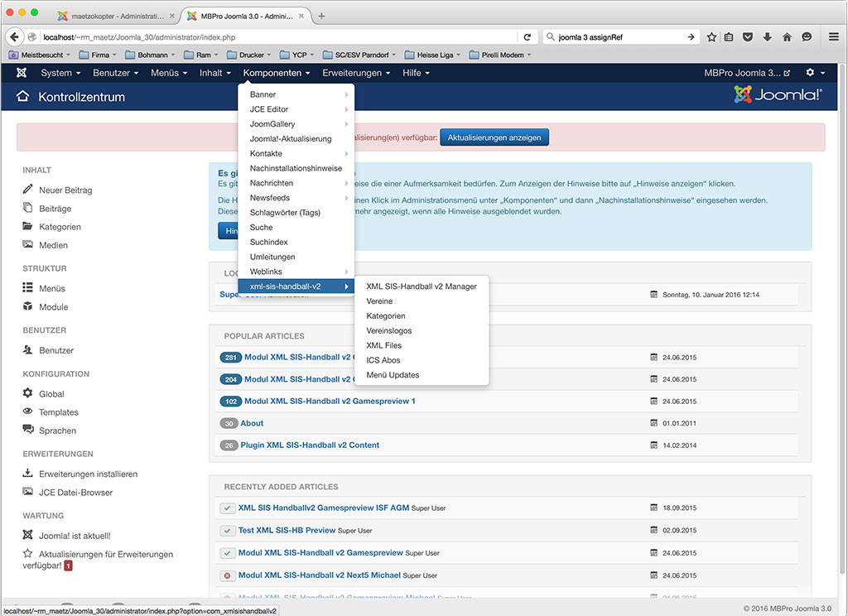This screenshot has width=848, height=616.
Task: Open the Pirelli Modem bookmark folder
Action: point(499,55)
